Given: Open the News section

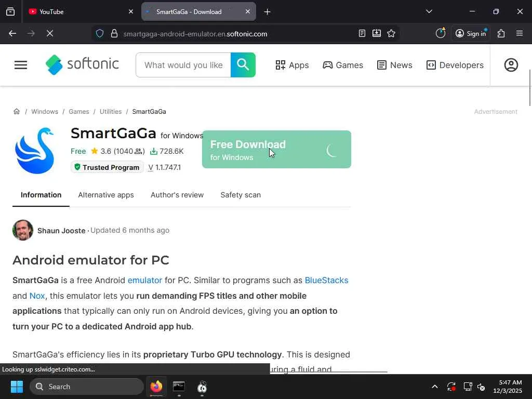Looking at the screenshot, I should click(395, 65).
